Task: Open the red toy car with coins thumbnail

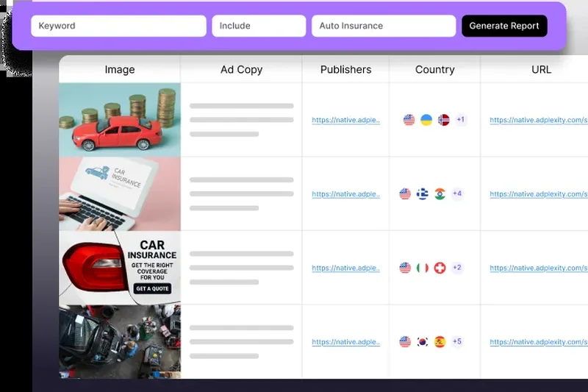Action: coord(120,120)
